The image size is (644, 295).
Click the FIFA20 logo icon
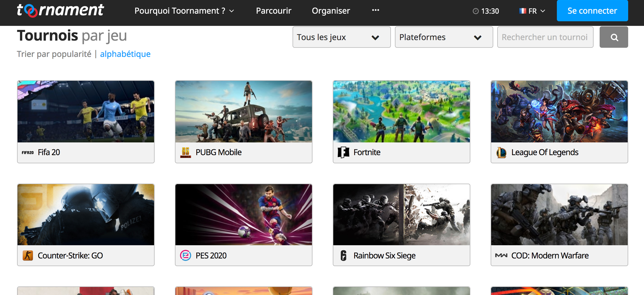tap(28, 152)
